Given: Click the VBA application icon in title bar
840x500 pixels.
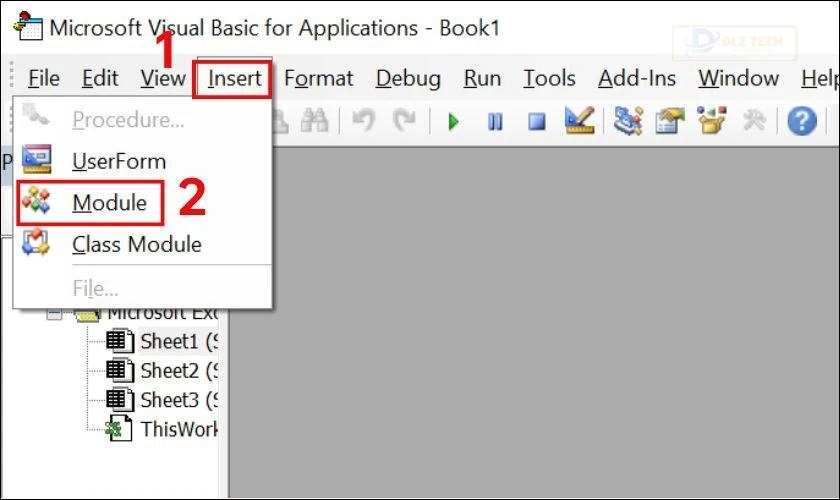Looking at the screenshot, I should 28,26.
